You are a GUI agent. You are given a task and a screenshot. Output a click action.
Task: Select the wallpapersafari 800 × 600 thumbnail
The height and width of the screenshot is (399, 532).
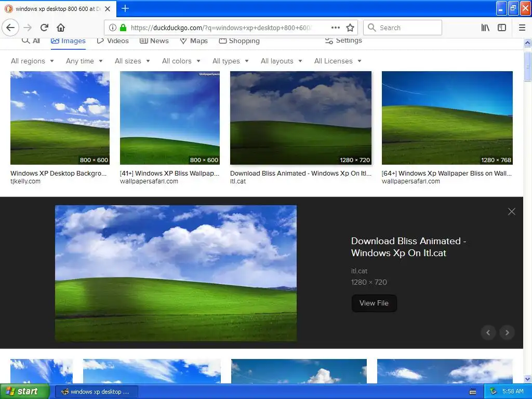[x=170, y=118]
